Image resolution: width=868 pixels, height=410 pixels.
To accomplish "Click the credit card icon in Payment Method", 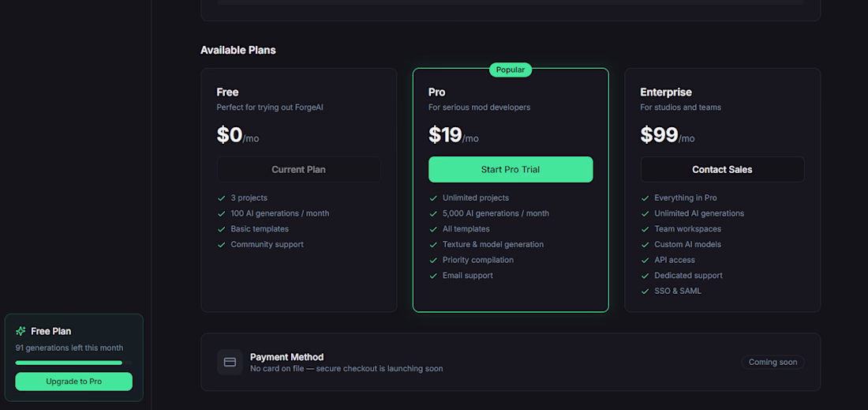I will click(230, 363).
